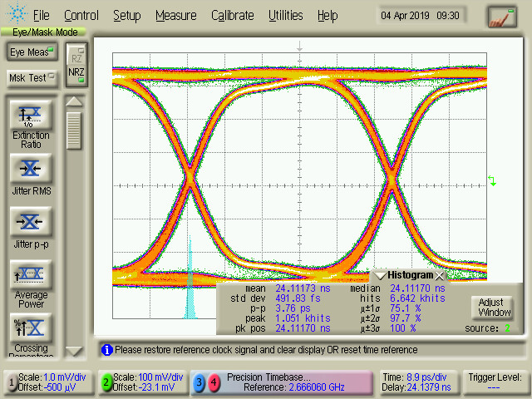Click the restore reference clock message
532x399 pixels.
coord(266,350)
